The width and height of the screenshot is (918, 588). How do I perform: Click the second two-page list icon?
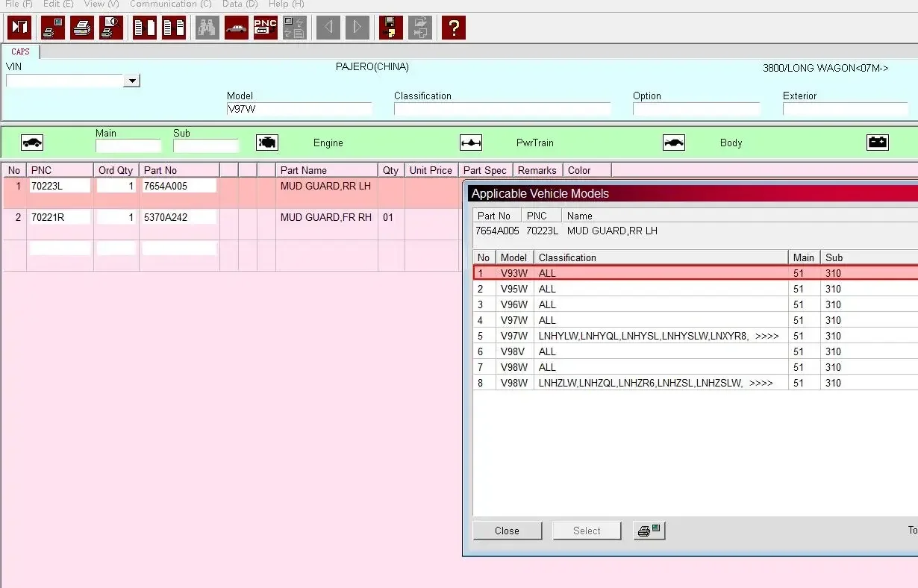click(174, 28)
